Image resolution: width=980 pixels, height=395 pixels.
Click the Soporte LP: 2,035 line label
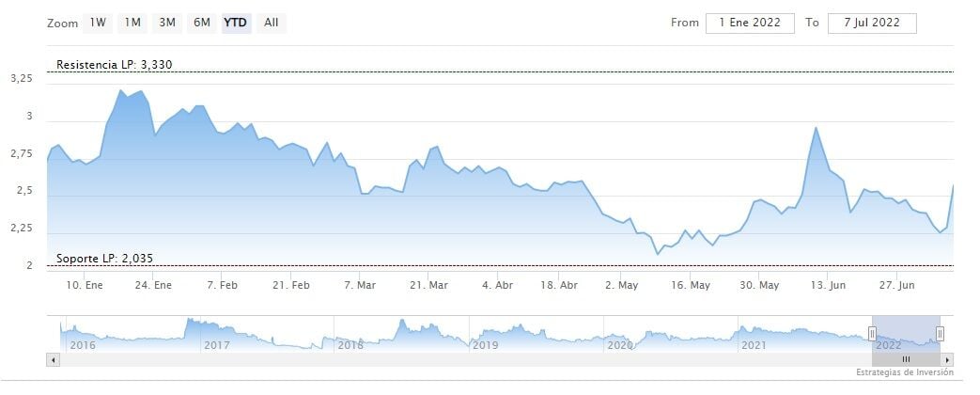click(x=104, y=259)
